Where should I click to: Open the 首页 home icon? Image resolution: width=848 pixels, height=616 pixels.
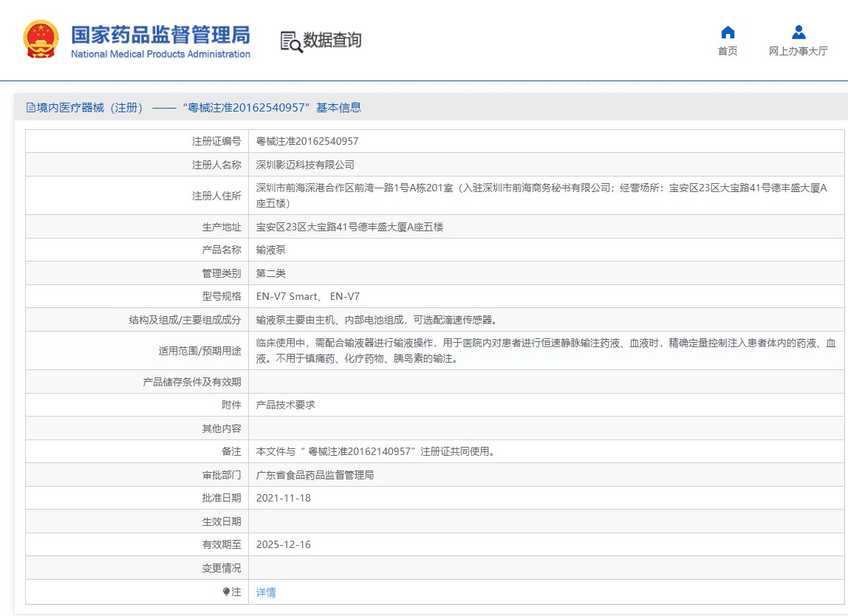(x=728, y=32)
